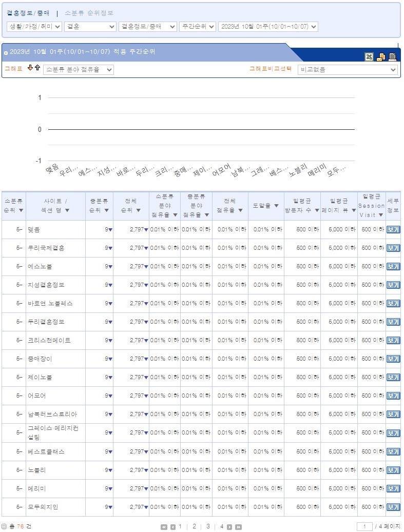Open the 생활/가정/취미 category dropdown
The height and width of the screenshot is (532, 404).
(34, 27)
